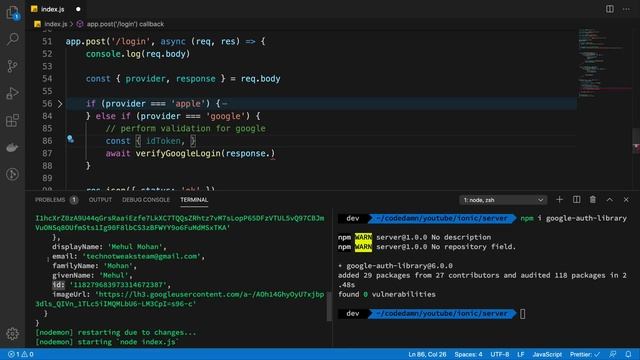The width and height of the screenshot is (640, 360).
Task: Open the errors and warnings status indicator
Action: click(21, 354)
